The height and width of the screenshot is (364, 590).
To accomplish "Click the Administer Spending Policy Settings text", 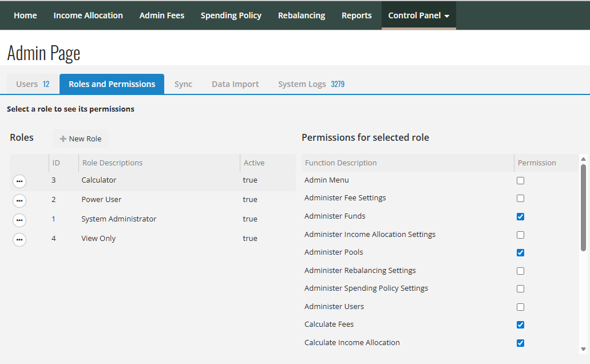I will click(x=366, y=288).
